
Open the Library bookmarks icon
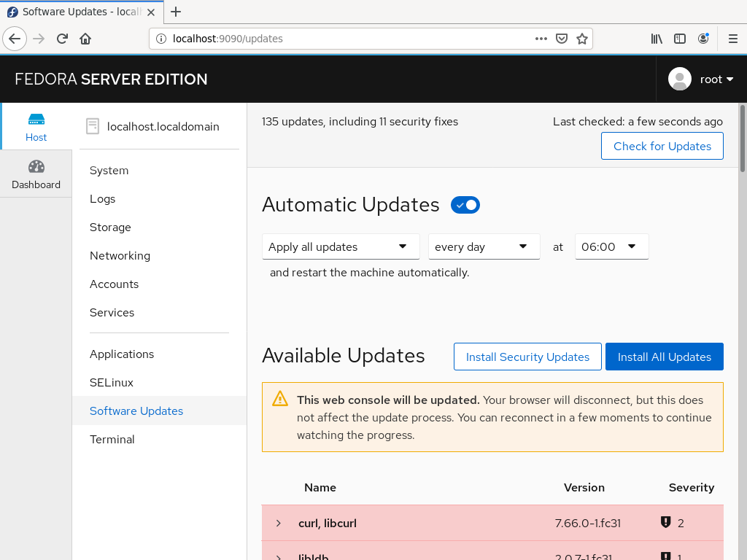(657, 39)
